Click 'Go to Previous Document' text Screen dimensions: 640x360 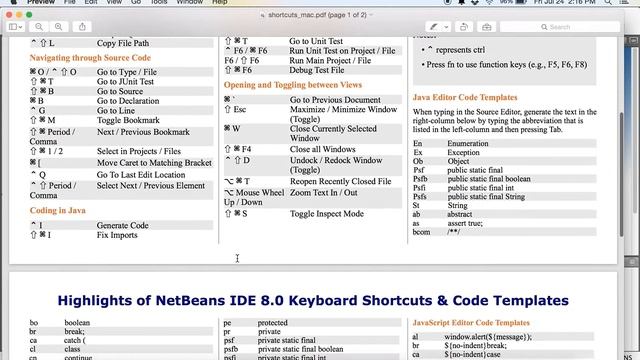point(335,100)
